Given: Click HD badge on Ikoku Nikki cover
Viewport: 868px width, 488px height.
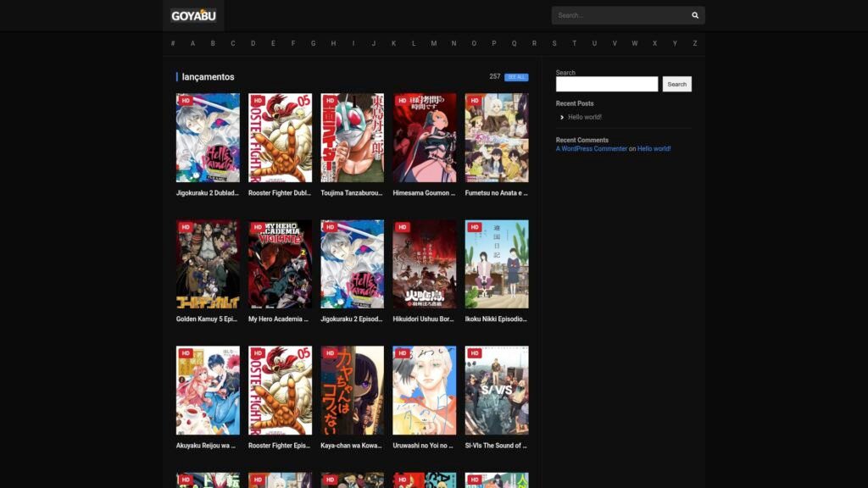Looking at the screenshot, I should tap(475, 227).
